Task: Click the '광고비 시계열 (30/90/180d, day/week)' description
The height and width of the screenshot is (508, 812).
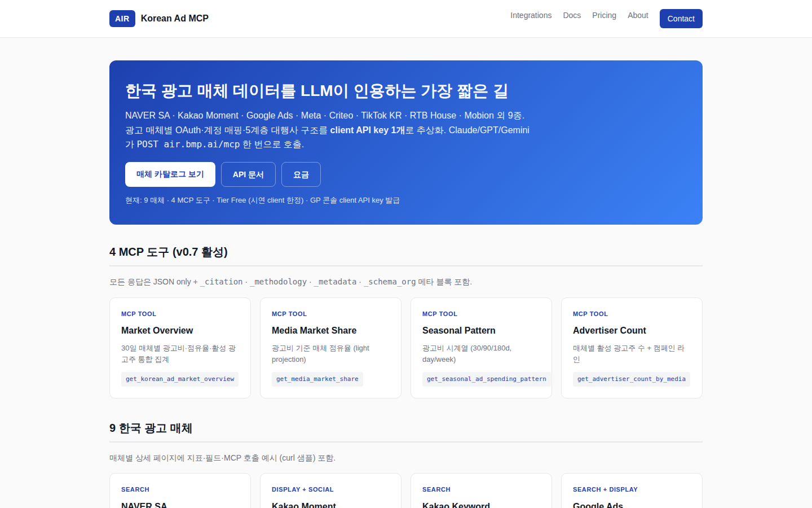Action: (467, 354)
